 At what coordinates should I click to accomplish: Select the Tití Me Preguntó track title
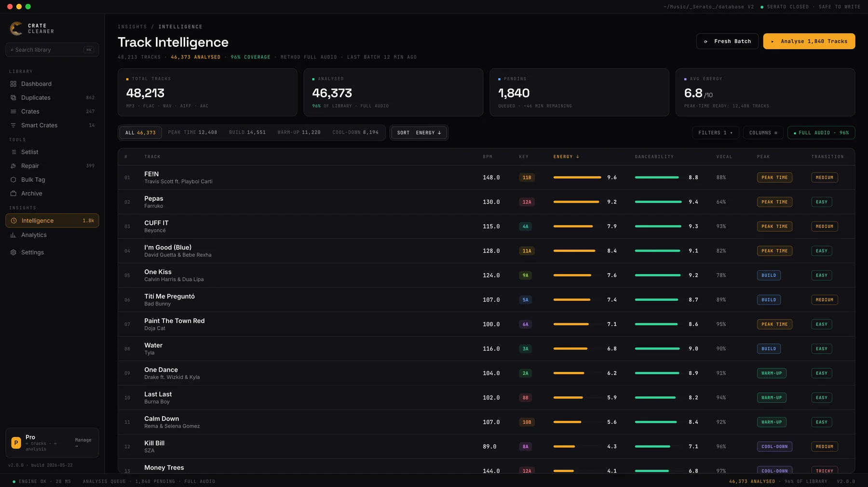pos(169,296)
